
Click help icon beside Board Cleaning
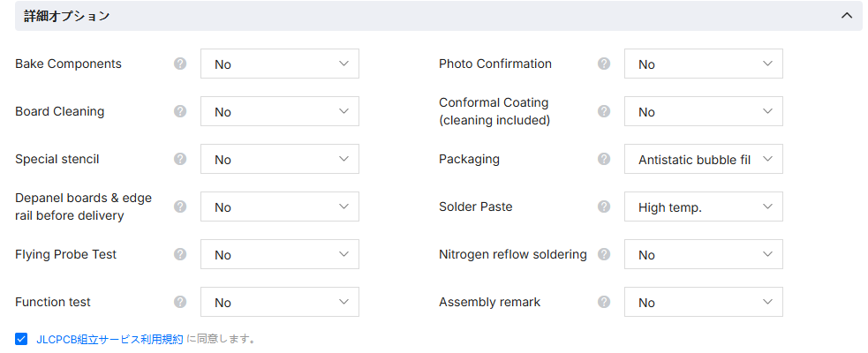click(x=180, y=111)
